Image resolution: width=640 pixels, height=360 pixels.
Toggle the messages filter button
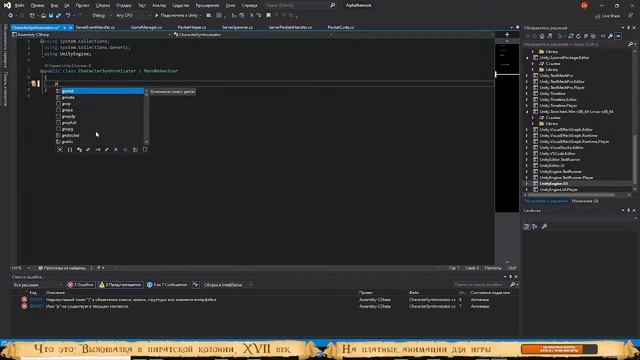pyautogui.click(x=167, y=284)
